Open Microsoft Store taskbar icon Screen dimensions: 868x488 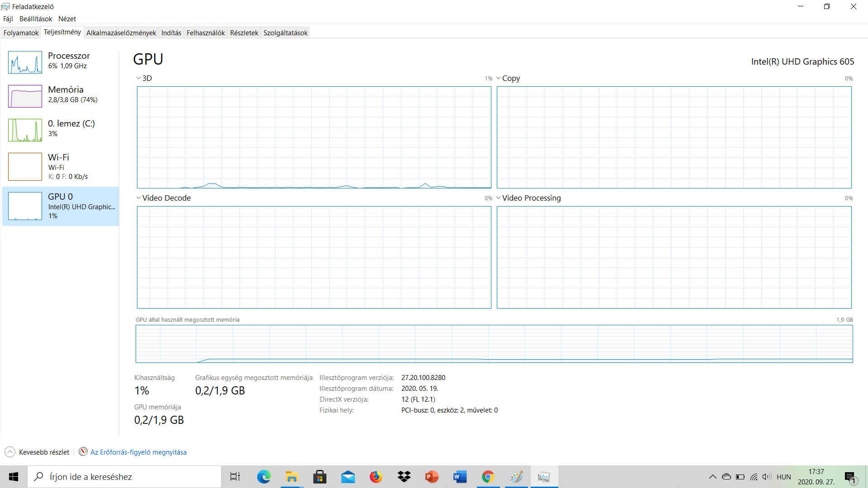pos(320,477)
